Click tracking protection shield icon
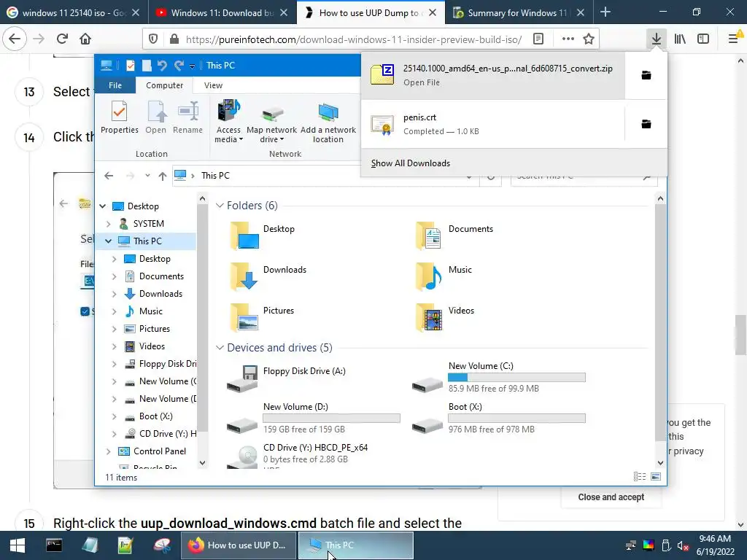 coord(153,39)
